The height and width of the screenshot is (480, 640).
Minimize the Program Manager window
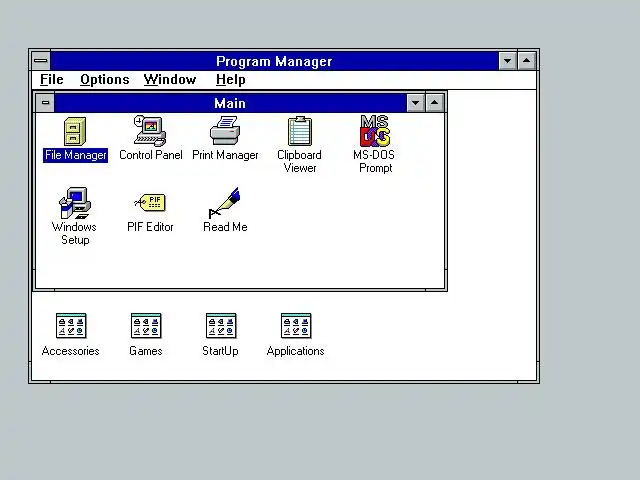point(508,61)
